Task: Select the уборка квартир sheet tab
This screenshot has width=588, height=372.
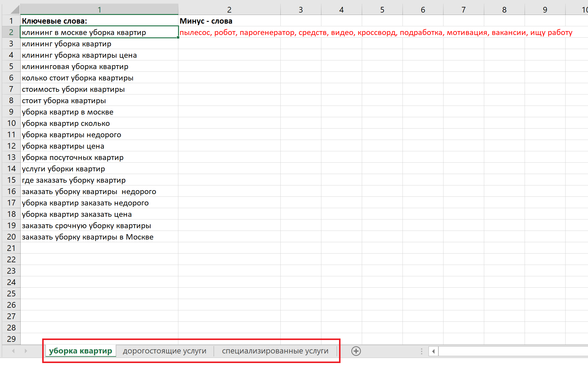Action: 80,351
